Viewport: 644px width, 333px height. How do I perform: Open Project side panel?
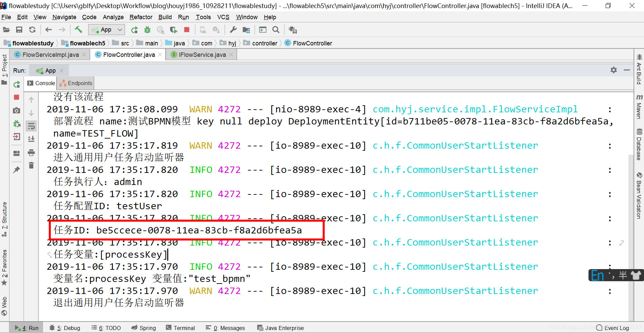click(4, 70)
